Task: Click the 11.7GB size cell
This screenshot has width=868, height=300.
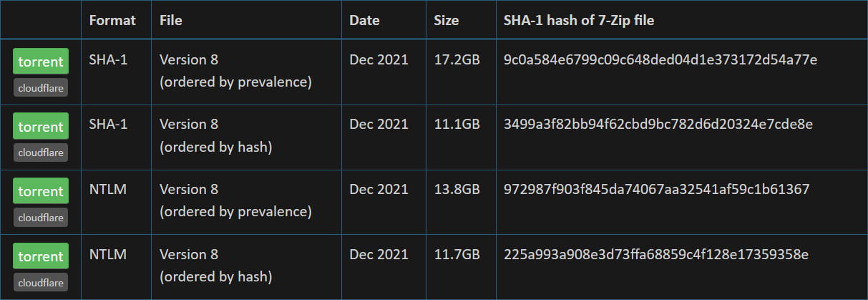Action: 457,254
